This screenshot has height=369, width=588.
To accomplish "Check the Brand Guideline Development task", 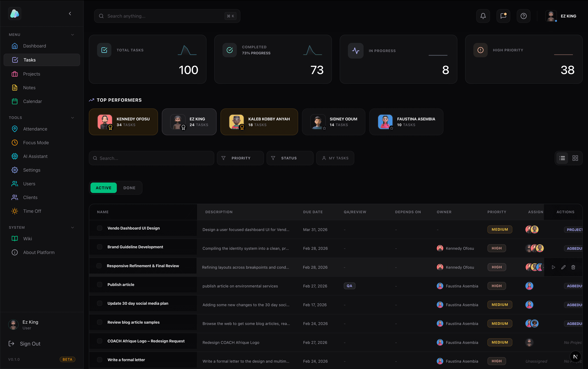I will point(99,247).
